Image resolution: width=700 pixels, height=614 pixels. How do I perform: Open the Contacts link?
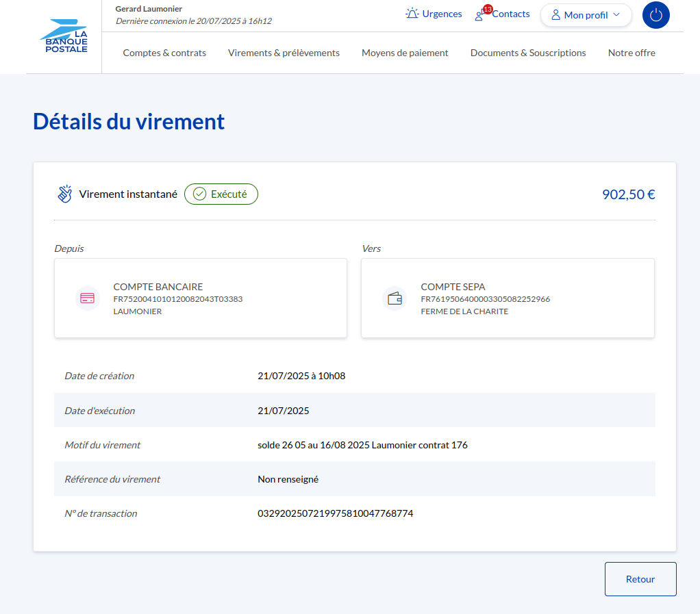point(510,14)
